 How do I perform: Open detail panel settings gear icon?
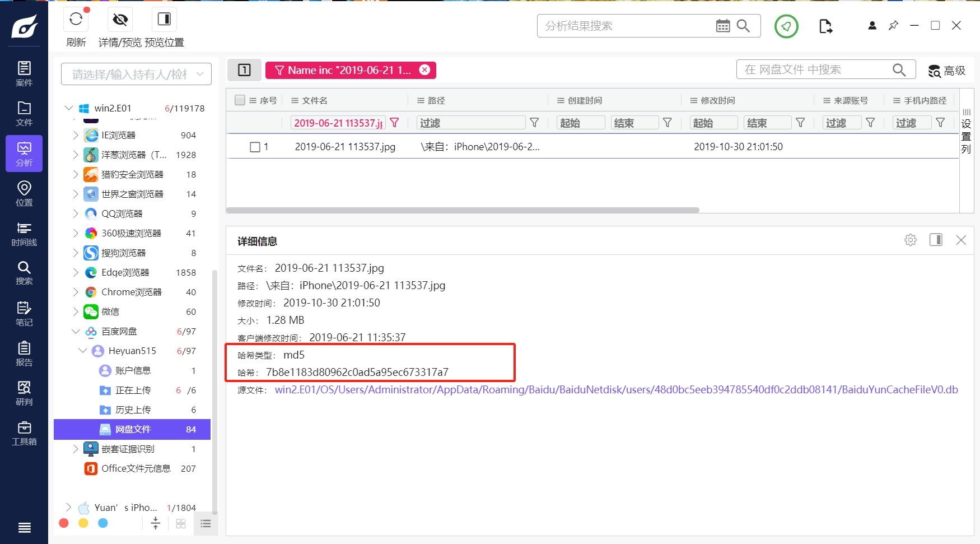[x=911, y=240]
